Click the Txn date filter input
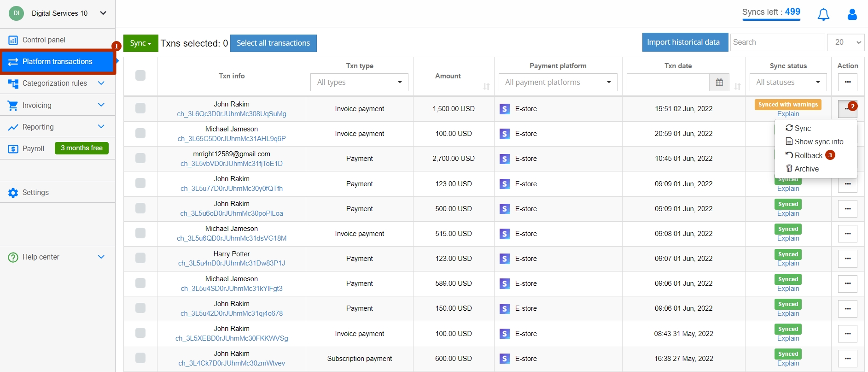This screenshot has height=372, width=868. tap(668, 82)
